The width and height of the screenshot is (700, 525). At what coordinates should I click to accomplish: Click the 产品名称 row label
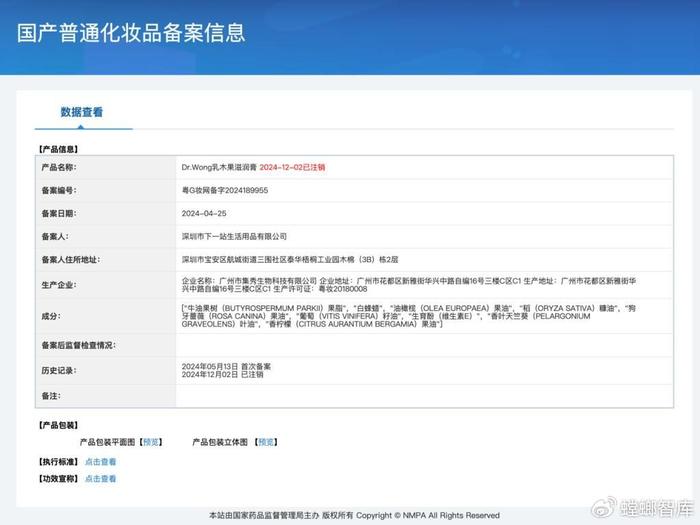click(59, 167)
